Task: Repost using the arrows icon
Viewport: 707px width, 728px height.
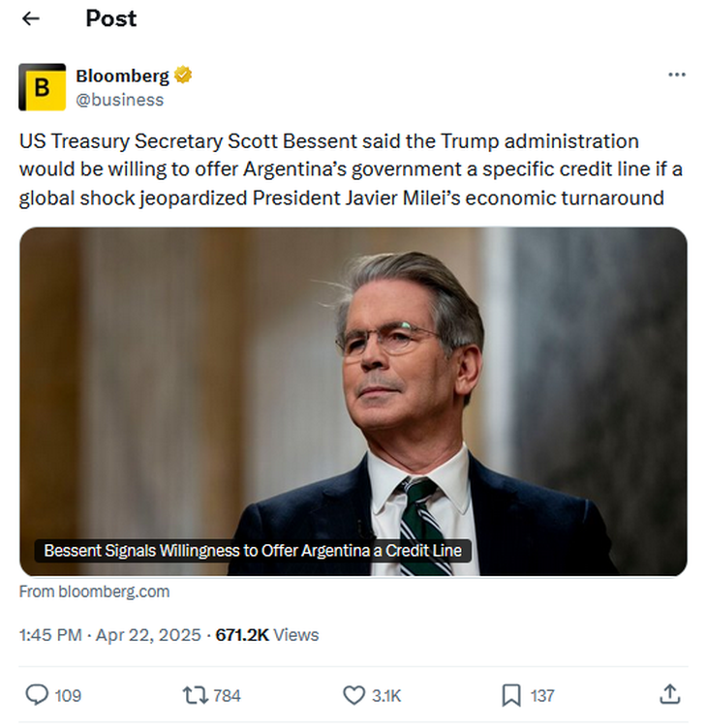Action: (194, 694)
